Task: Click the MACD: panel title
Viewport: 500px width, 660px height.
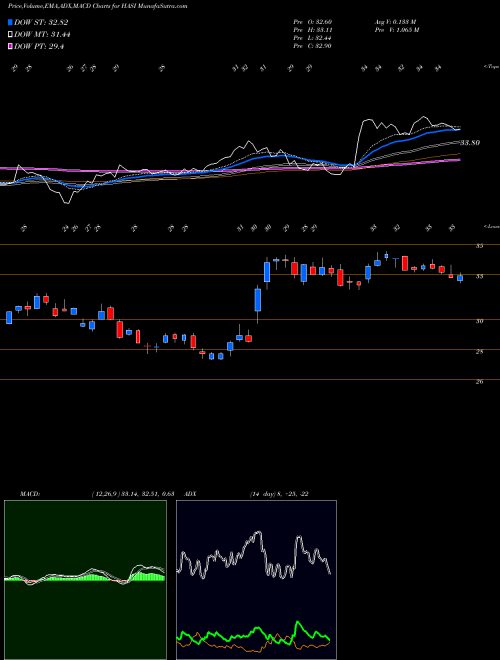Action: click(29, 494)
